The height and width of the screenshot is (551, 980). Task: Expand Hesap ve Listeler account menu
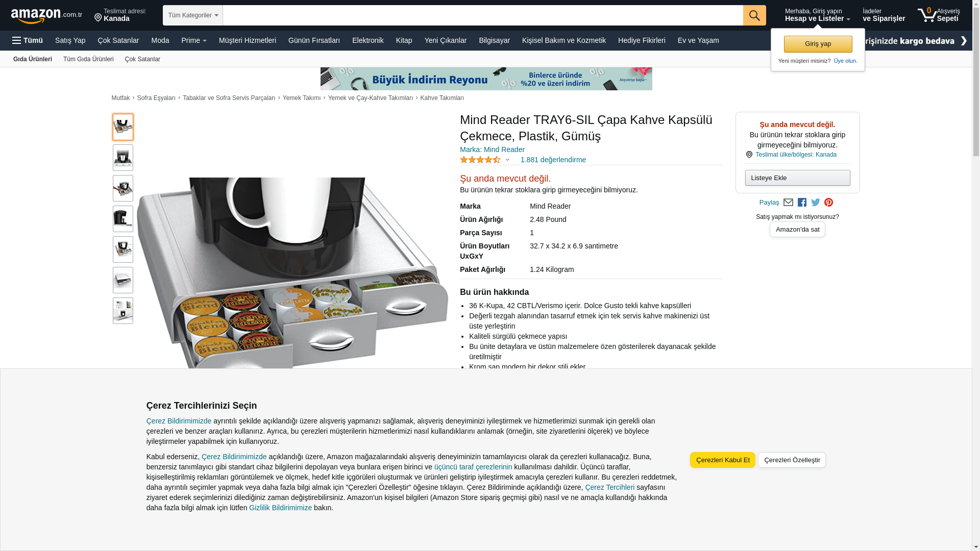pos(817,15)
